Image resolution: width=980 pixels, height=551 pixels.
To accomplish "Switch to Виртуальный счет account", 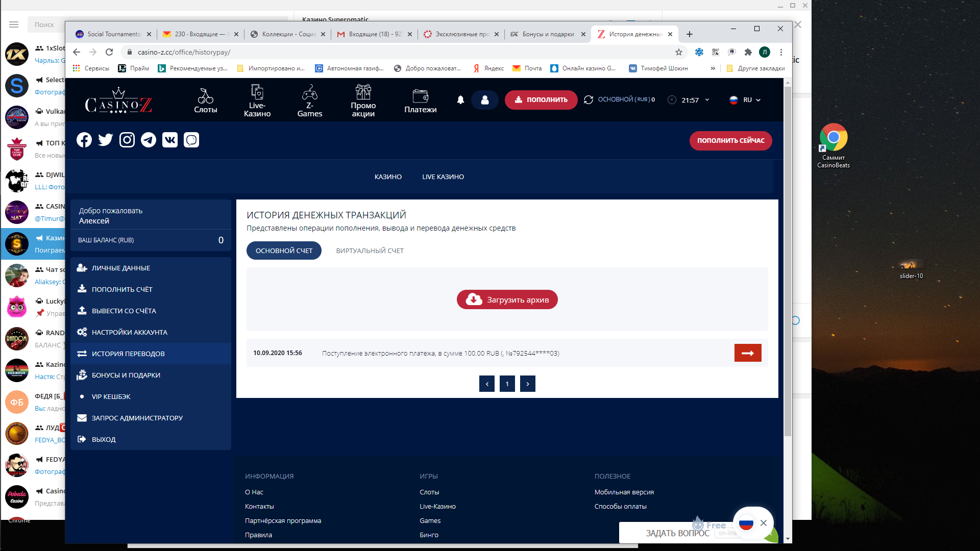I will 370,251.
